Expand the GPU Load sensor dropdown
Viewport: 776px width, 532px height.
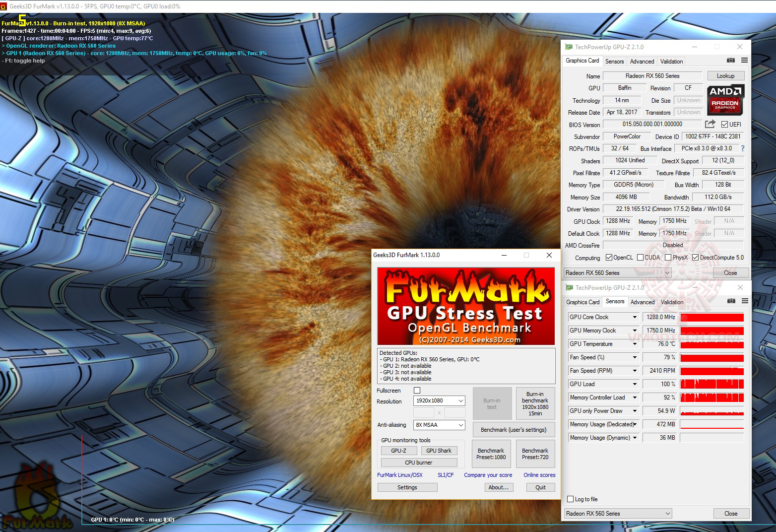(634, 384)
